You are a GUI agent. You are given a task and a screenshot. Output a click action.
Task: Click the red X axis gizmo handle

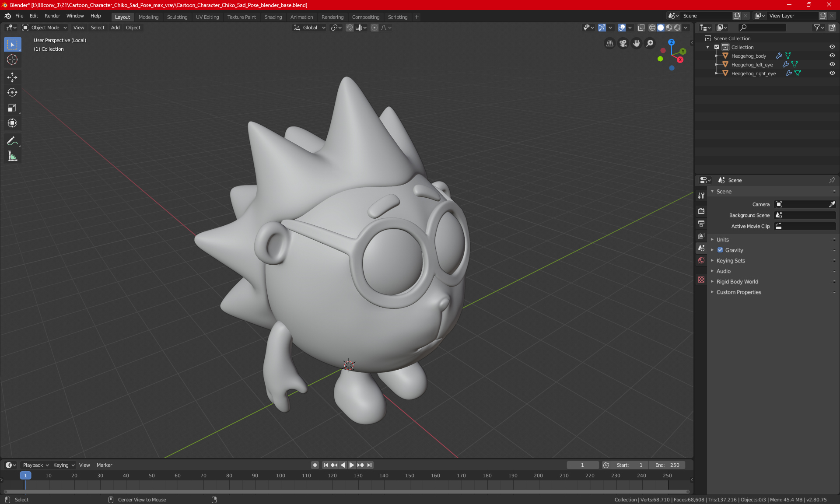tap(680, 60)
